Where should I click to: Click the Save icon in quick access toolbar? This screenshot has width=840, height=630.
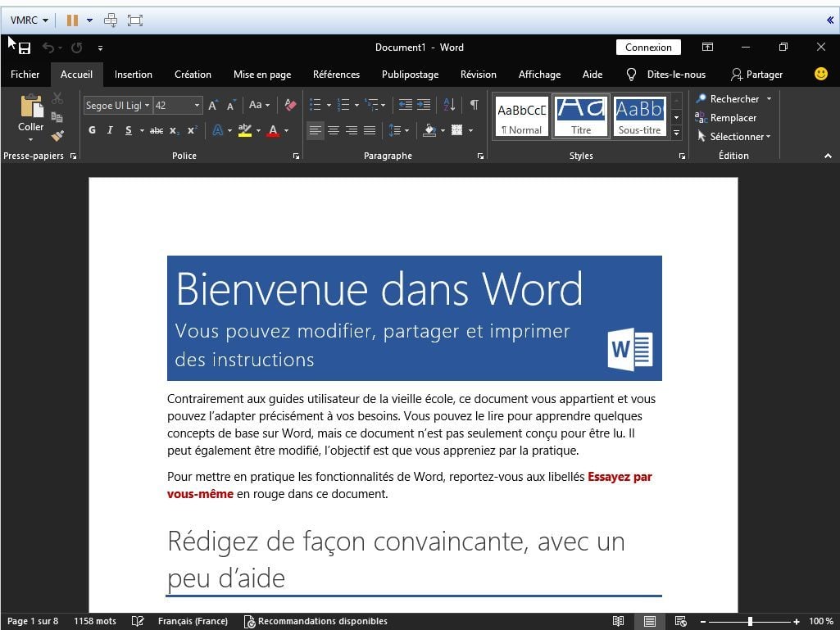(x=25, y=48)
